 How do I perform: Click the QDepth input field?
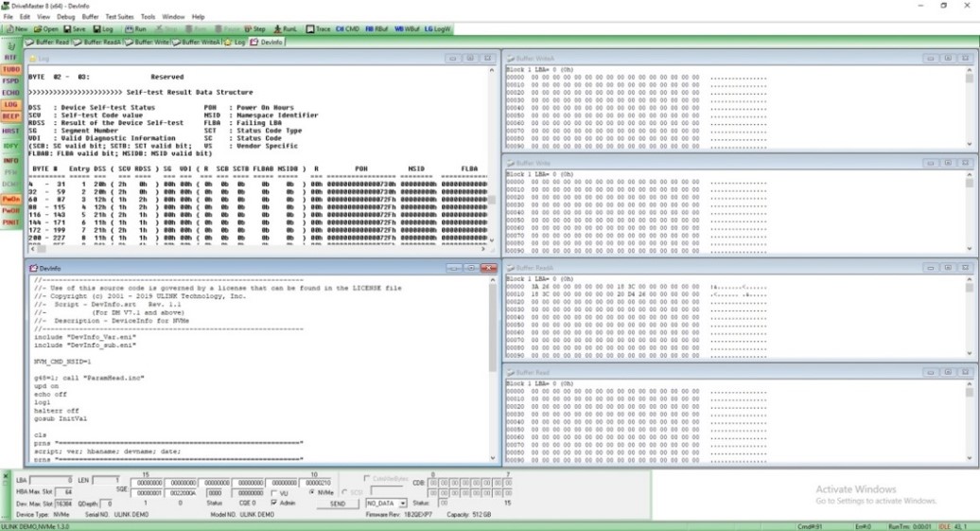[106, 504]
